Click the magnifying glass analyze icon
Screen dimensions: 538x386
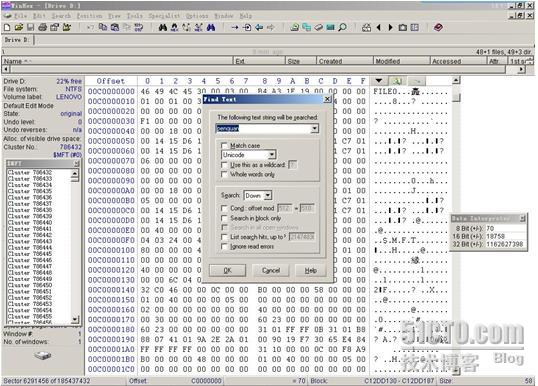click(342, 27)
